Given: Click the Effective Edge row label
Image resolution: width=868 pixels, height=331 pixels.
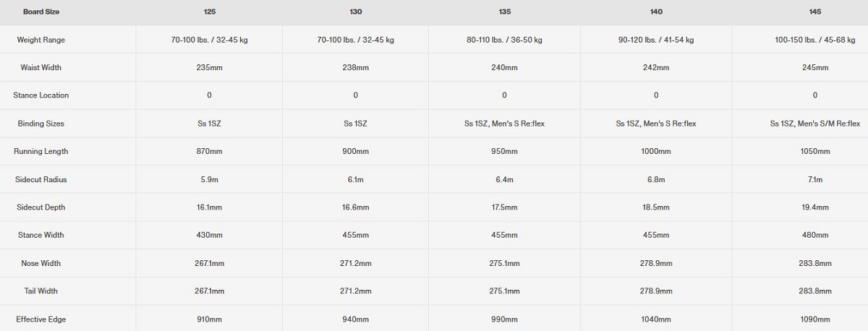Looking at the screenshot, I should click(41, 319).
